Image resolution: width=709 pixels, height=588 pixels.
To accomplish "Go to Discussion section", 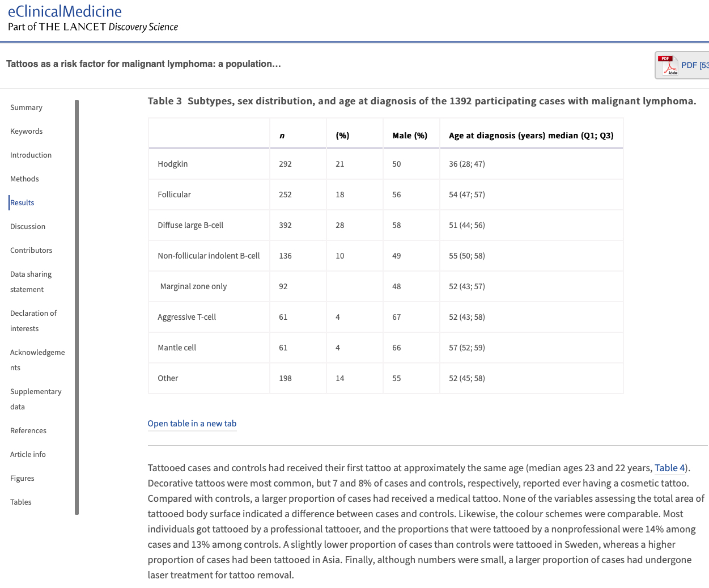I will (x=28, y=226).
